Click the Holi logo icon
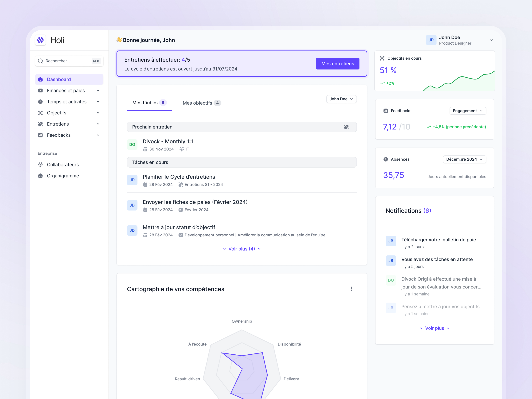The height and width of the screenshot is (399, 532). click(40, 40)
